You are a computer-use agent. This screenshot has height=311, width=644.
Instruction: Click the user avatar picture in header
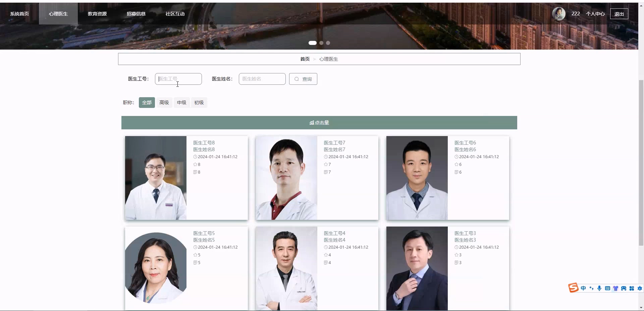[558, 14]
